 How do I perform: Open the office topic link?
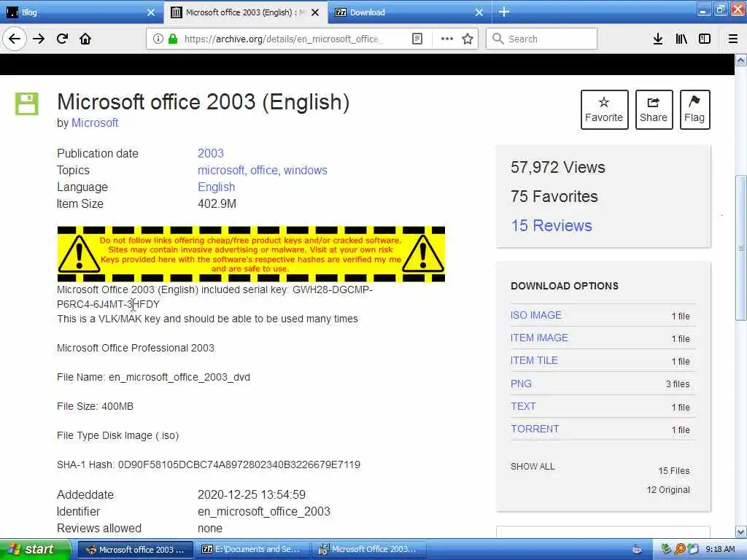(x=265, y=171)
